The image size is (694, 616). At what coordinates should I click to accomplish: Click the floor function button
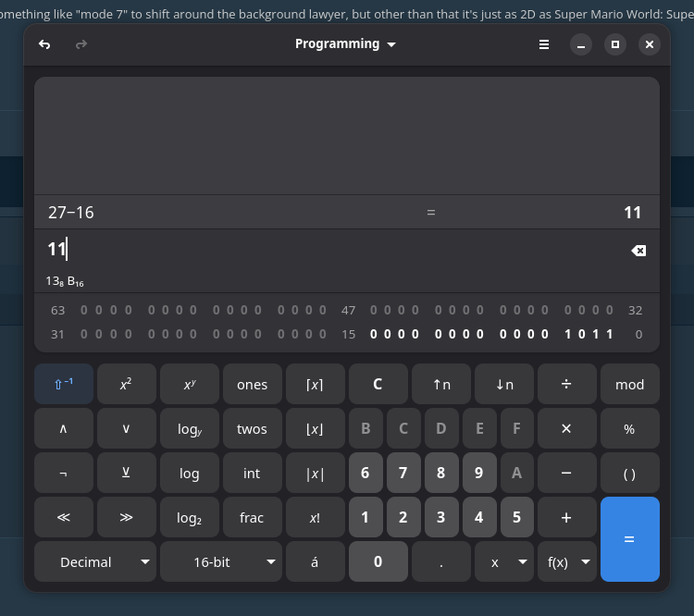(x=316, y=428)
